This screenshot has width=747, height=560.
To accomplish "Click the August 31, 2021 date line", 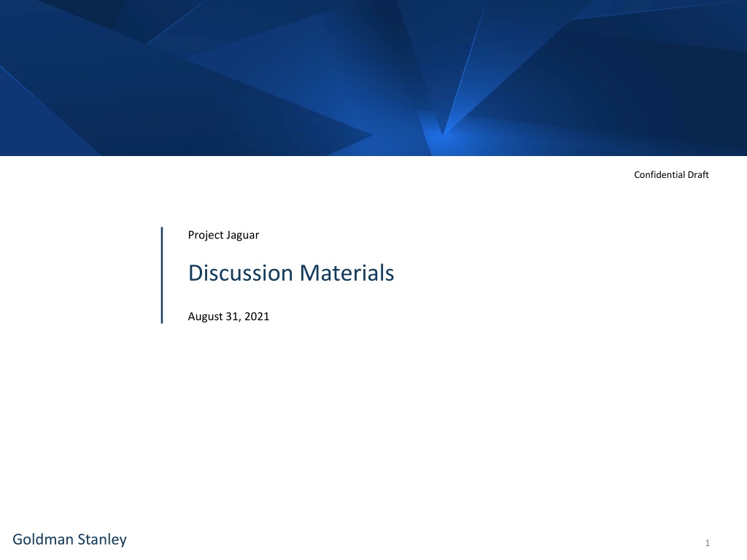I will coord(228,316).
